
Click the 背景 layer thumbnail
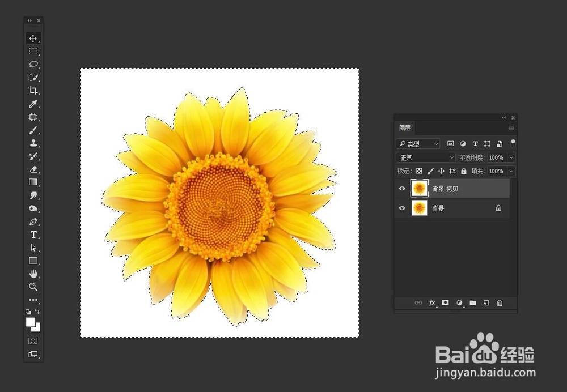coord(419,208)
